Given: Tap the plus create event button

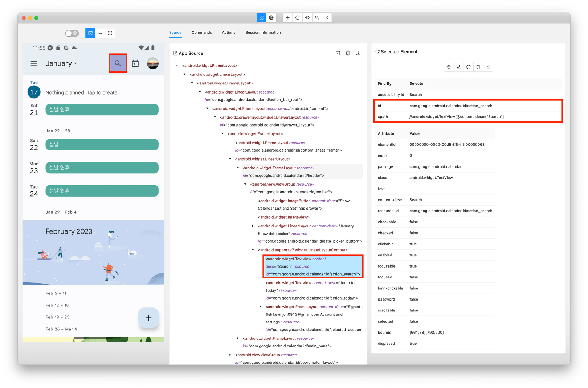Looking at the screenshot, I should (x=148, y=318).
